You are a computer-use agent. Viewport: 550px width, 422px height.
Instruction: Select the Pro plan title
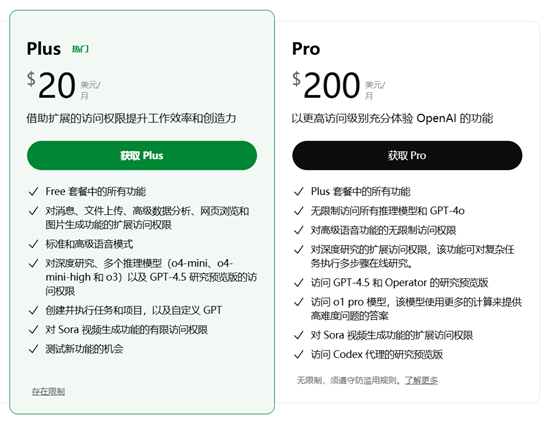coord(306,49)
